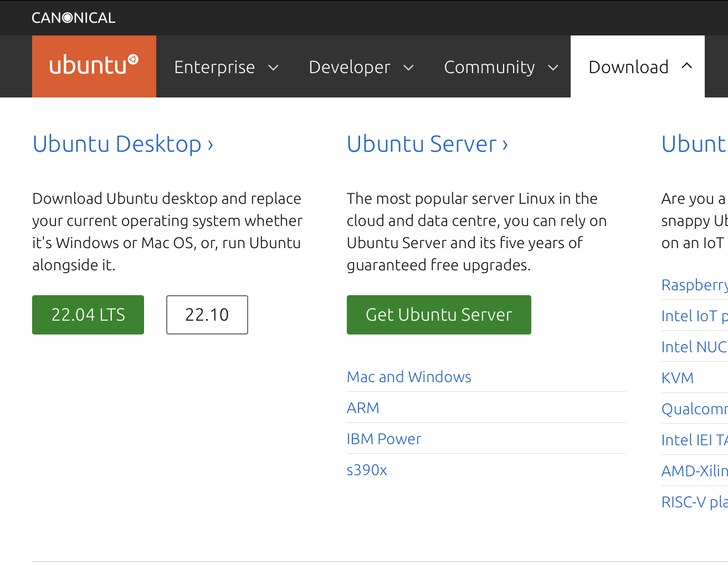Open the Intel IoT platforms link
The image size is (728, 566).
pyautogui.click(x=695, y=316)
